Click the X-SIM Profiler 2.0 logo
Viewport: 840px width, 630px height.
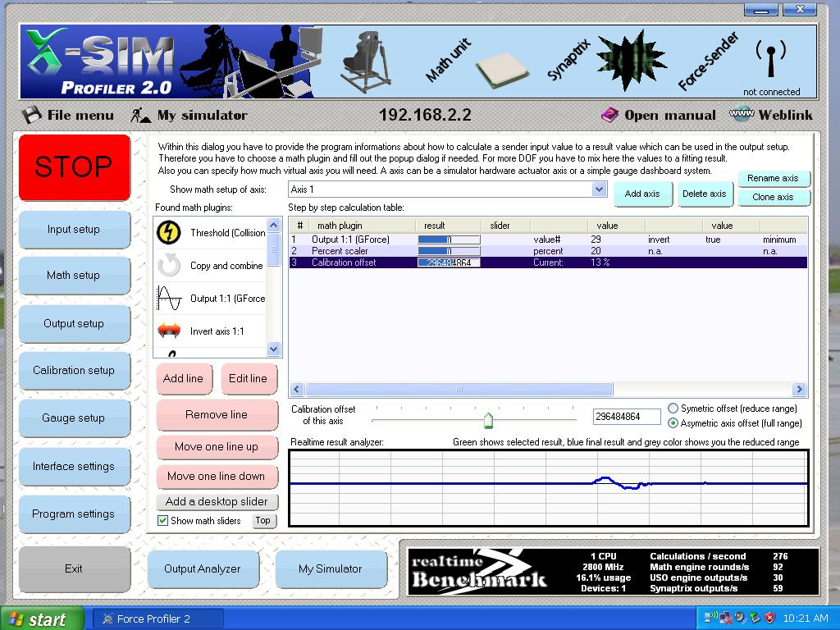click(x=99, y=62)
